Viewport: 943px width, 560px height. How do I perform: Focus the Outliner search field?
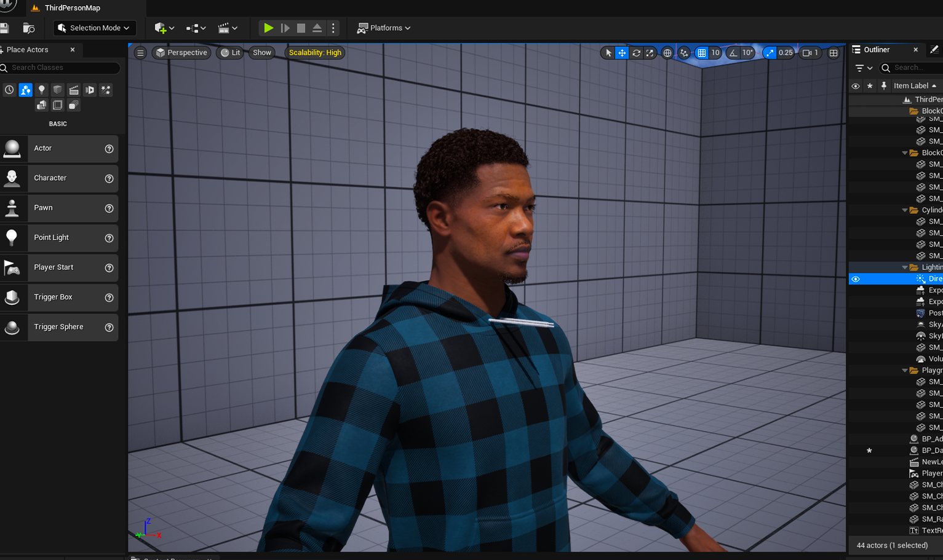(x=911, y=68)
